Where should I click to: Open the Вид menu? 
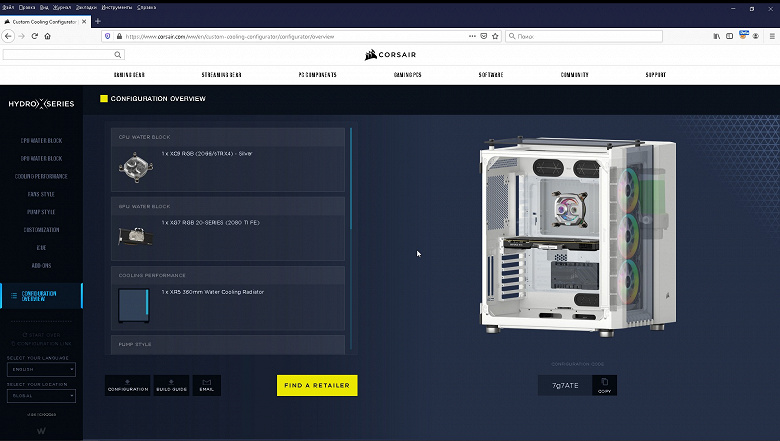pyautogui.click(x=44, y=7)
